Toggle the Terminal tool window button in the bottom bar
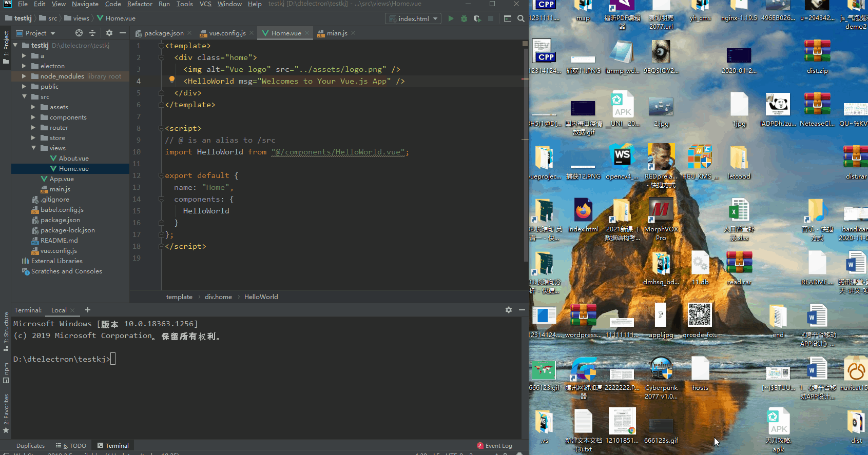 click(113, 446)
